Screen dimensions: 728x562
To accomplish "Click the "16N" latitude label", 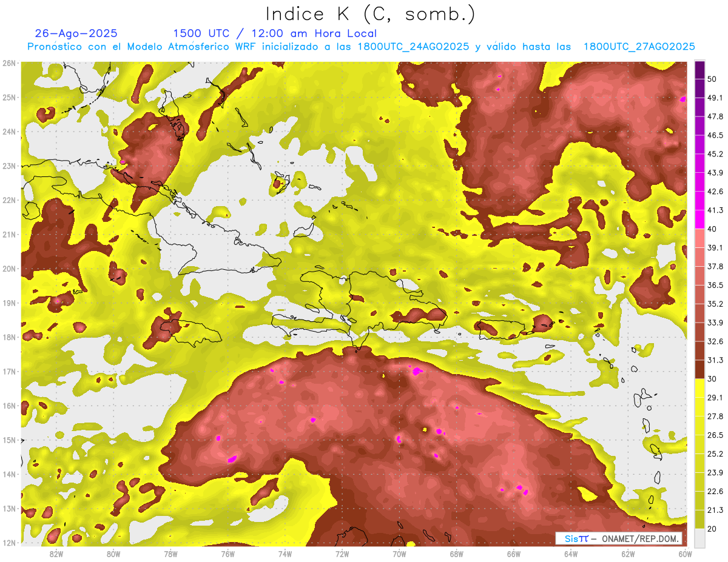I will coord(9,406).
